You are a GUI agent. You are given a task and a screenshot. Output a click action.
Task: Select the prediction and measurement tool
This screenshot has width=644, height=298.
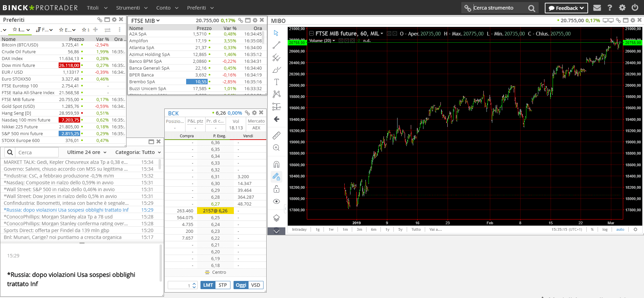click(x=276, y=107)
